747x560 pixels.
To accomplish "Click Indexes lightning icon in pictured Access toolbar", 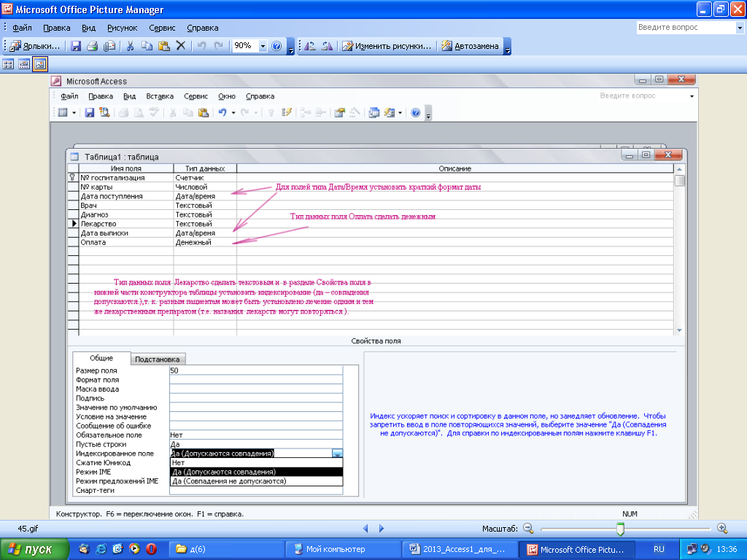I will 286,113.
